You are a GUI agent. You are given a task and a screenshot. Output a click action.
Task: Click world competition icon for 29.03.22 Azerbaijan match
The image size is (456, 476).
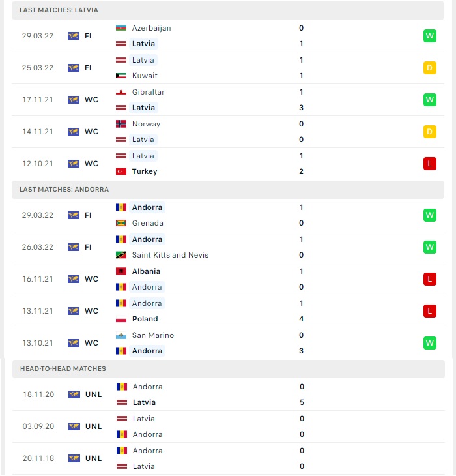point(74,36)
